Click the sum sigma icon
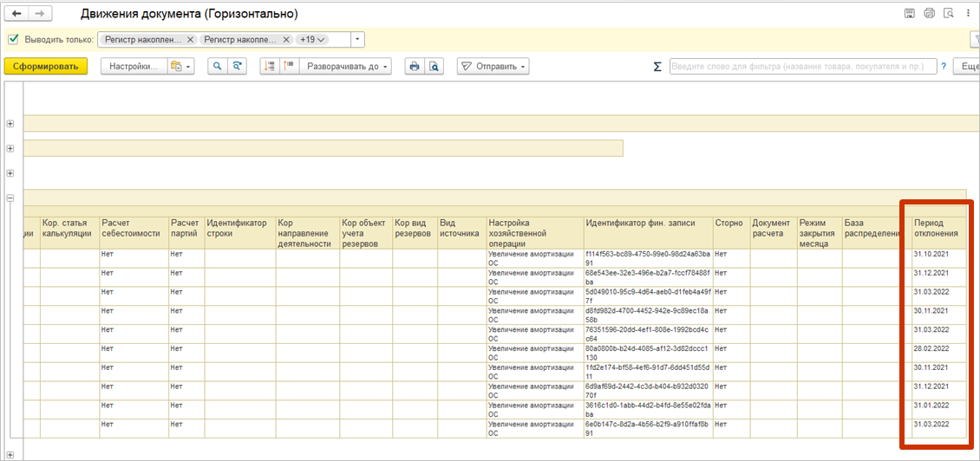This screenshot has width=980, height=461. click(x=657, y=67)
